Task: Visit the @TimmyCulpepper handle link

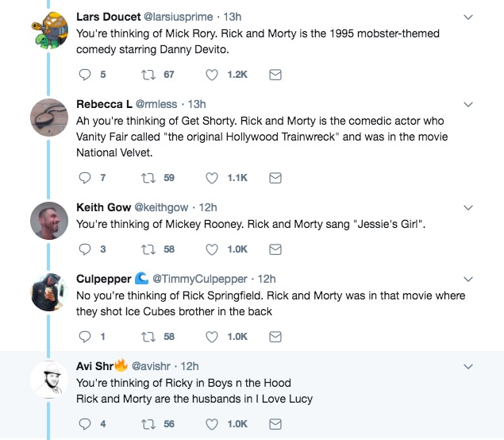Action: tap(199, 279)
